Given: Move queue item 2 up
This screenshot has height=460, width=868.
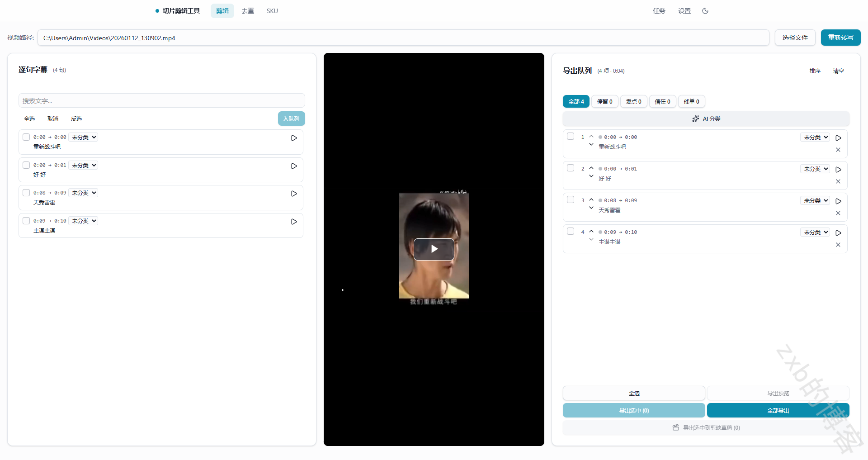Looking at the screenshot, I should [591, 168].
